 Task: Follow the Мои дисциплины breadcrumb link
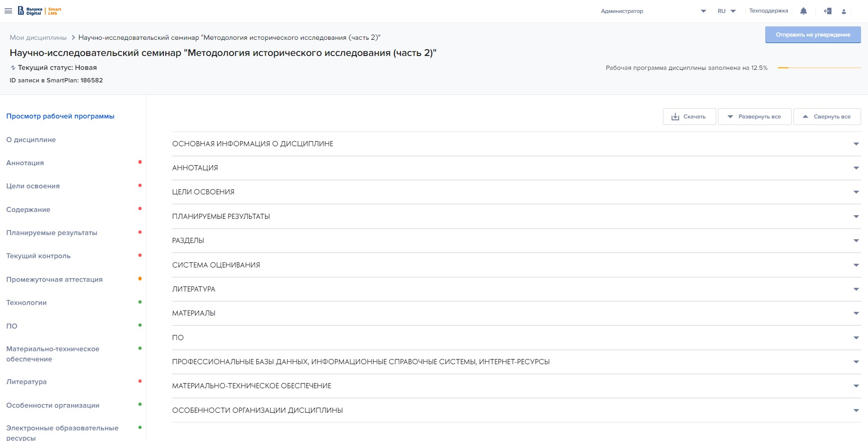pos(38,37)
